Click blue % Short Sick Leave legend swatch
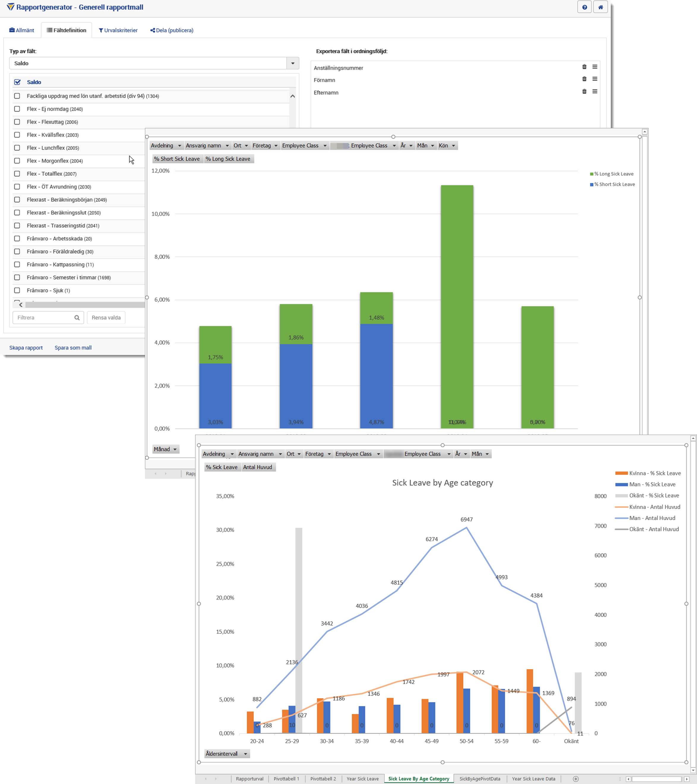This screenshot has height=784, width=697. (x=592, y=184)
